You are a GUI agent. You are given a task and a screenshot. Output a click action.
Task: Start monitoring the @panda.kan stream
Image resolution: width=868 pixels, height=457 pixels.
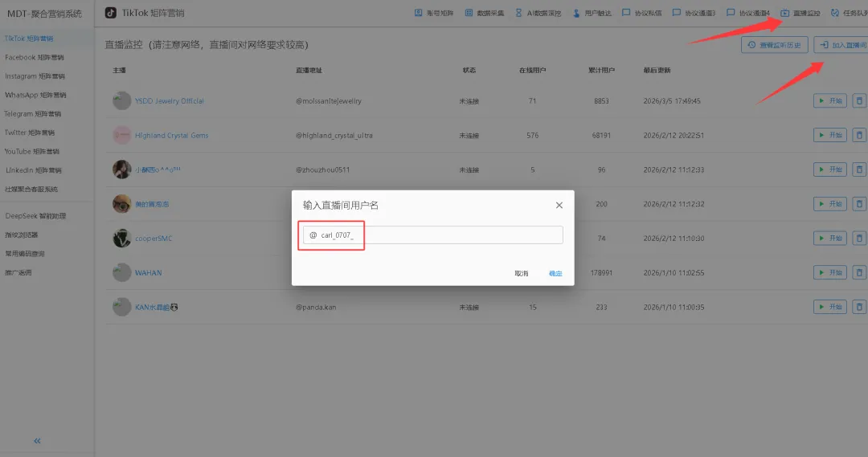click(829, 307)
